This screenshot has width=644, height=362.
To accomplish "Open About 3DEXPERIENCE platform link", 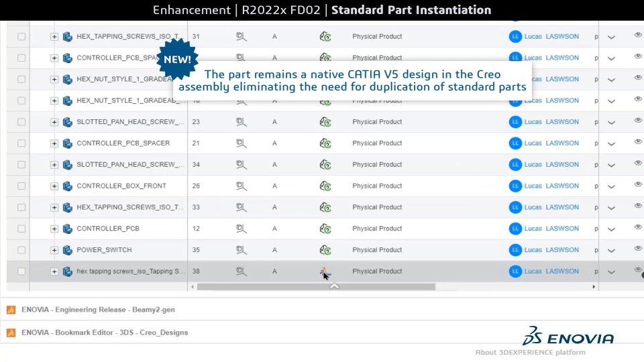I will tap(530, 353).
